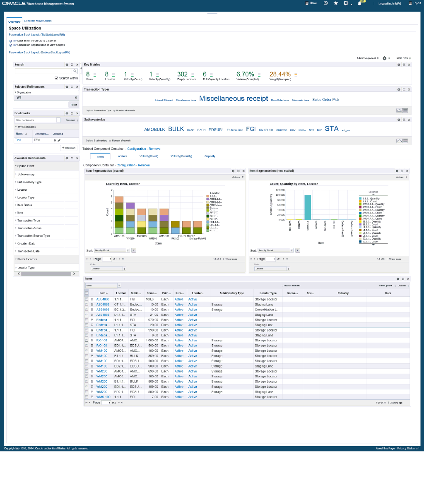
Task: Select all rows checkbox in Items header
Action: (x=87, y=293)
